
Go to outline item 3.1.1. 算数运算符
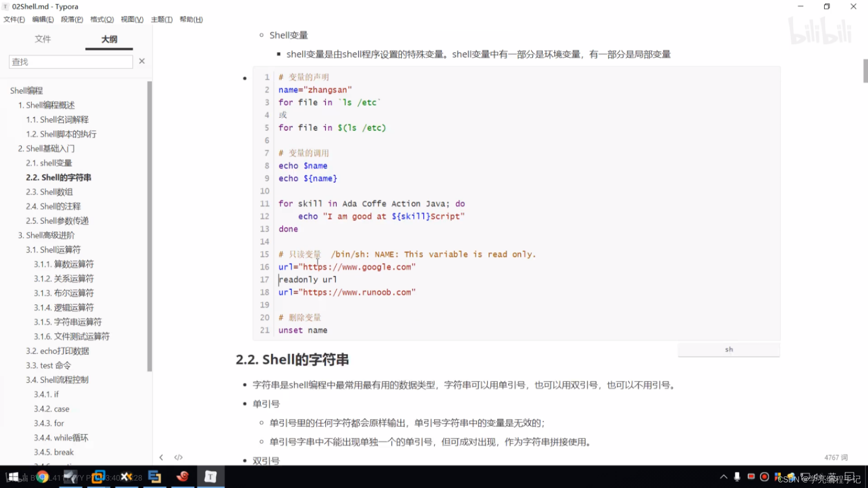(x=64, y=264)
